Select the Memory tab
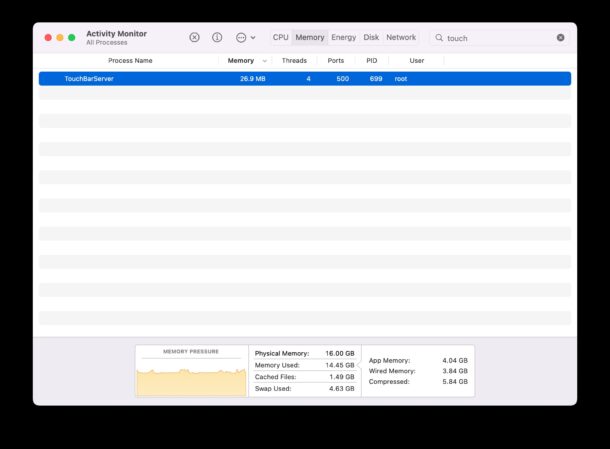The height and width of the screenshot is (449, 610). 310,37
